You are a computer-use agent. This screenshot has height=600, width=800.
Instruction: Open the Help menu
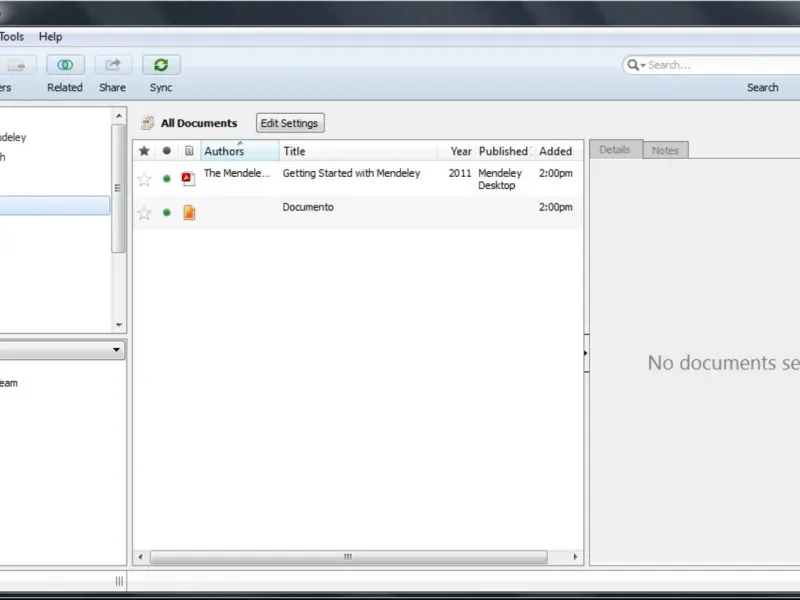click(51, 37)
